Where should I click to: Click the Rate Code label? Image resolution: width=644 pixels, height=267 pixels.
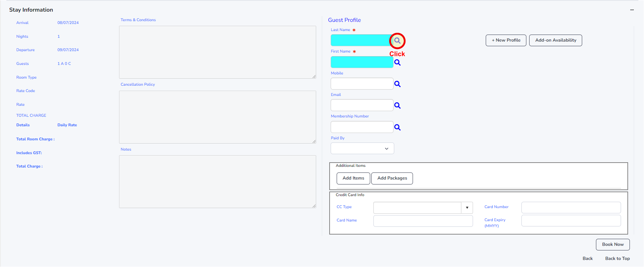point(25,91)
